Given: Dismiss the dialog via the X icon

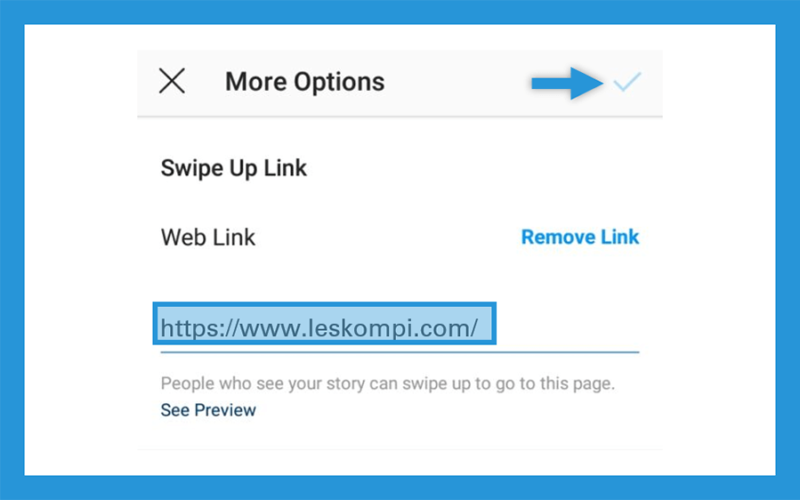Looking at the screenshot, I should point(172,81).
